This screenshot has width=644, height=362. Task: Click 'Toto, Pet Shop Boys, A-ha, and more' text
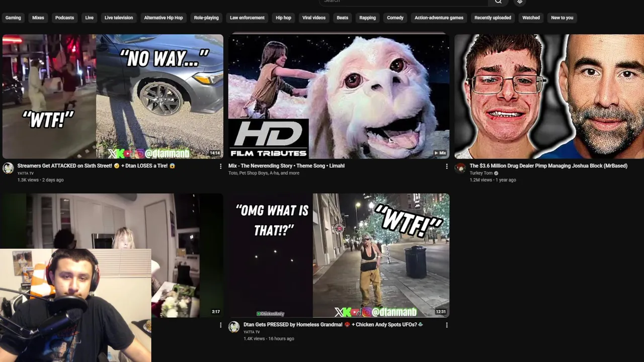[x=264, y=173]
